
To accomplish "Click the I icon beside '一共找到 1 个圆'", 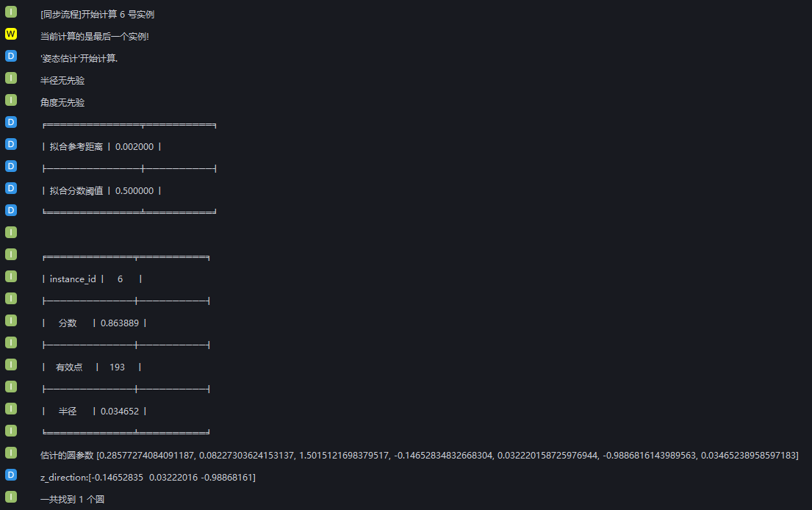I will click(x=11, y=497).
